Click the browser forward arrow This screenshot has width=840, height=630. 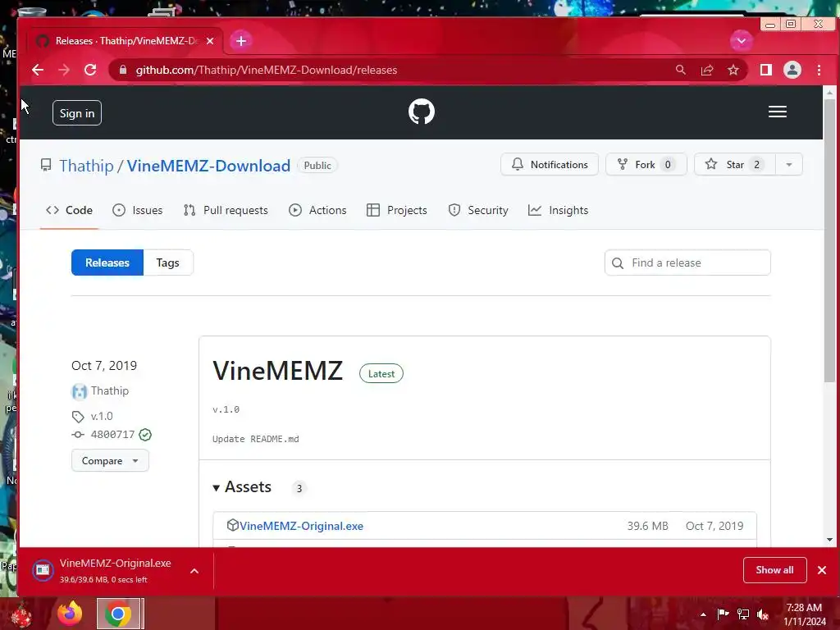pos(64,70)
